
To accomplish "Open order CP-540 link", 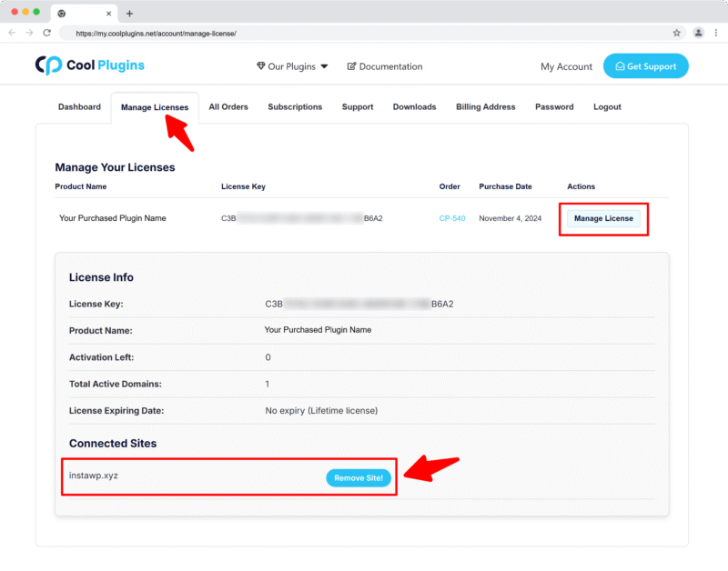I will [451, 218].
